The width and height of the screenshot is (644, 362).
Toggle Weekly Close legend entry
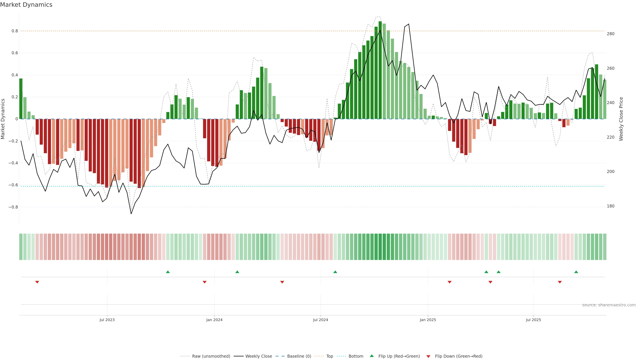pos(258,356)
